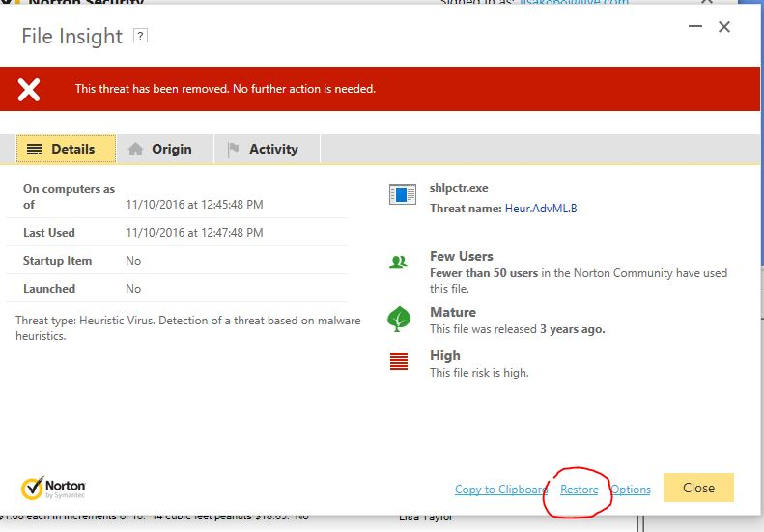764x532 pixels.
Task: Switch to the Details tab
Action: pyautogui.click(x=67, y=149)
